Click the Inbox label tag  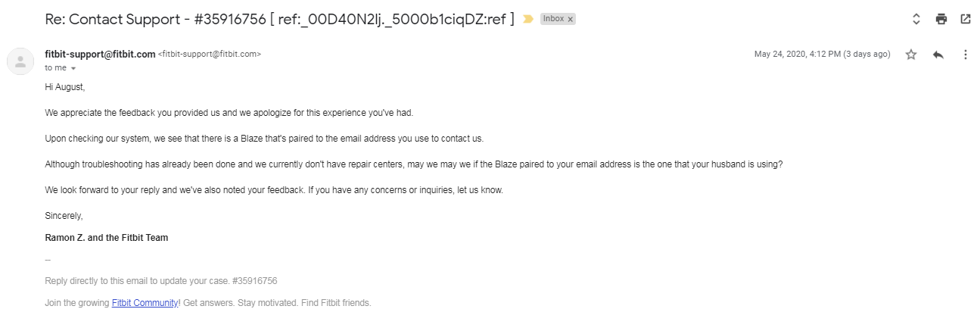[x=553, y=19]
